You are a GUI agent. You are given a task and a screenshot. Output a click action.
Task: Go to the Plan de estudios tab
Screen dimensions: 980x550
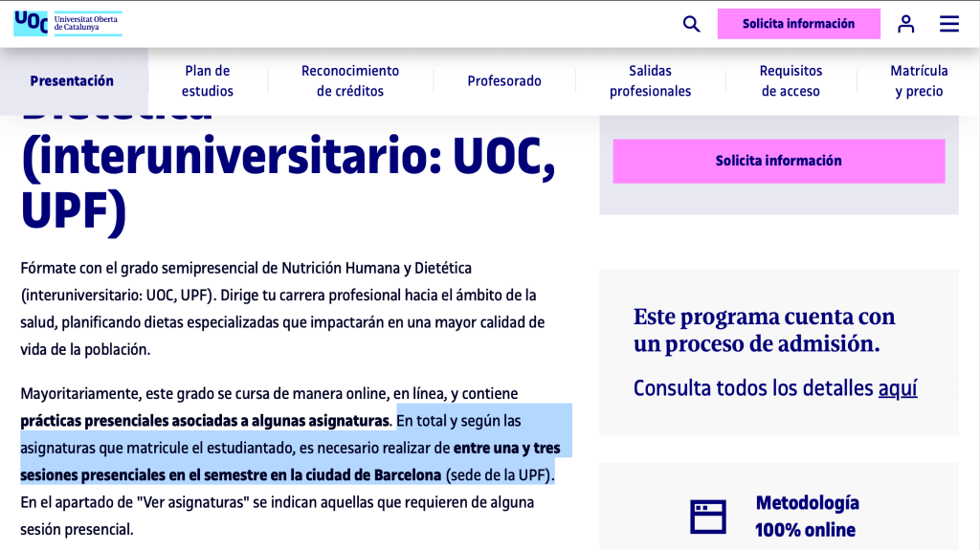pos(208,80)
